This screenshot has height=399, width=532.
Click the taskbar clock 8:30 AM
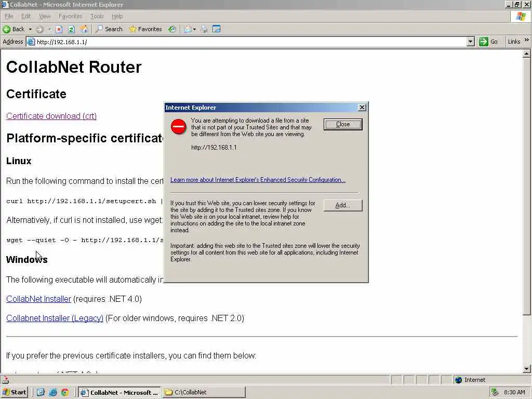[x=514, y=392]
